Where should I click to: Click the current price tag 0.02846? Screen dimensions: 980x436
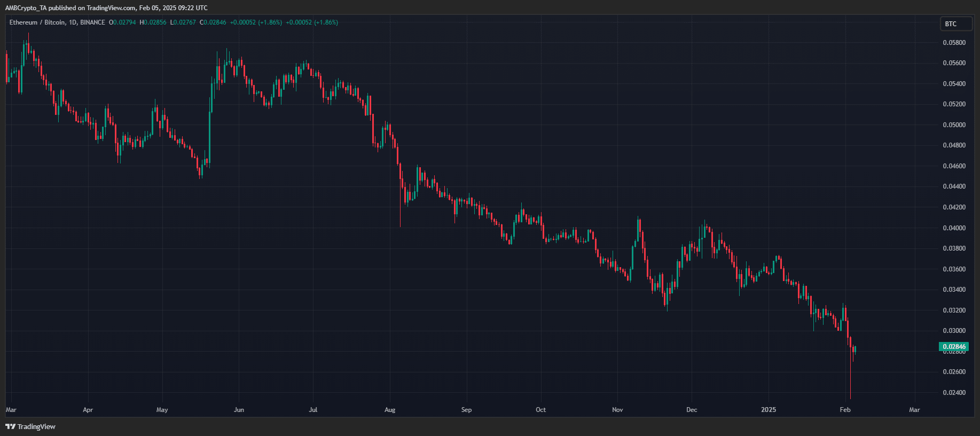click(953, 347)
